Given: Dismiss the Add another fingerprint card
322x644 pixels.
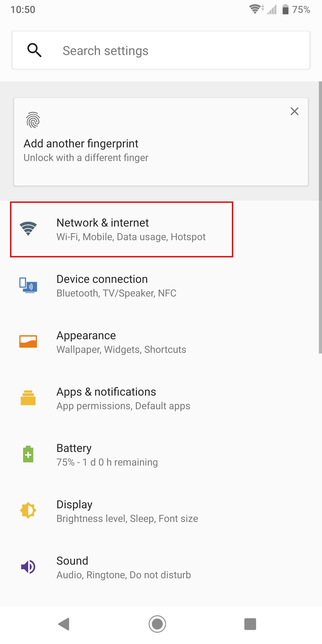Looking at the screenshot, I should pos(294,111).
